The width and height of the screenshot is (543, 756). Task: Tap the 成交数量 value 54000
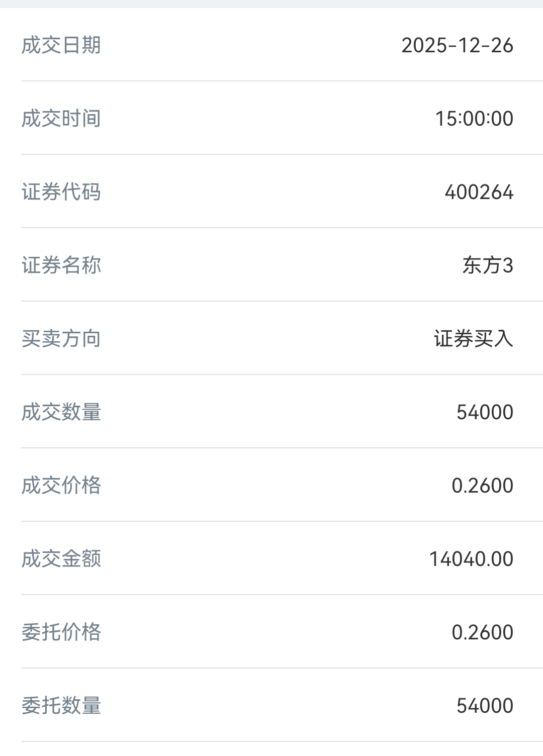[x=485, y=412]
